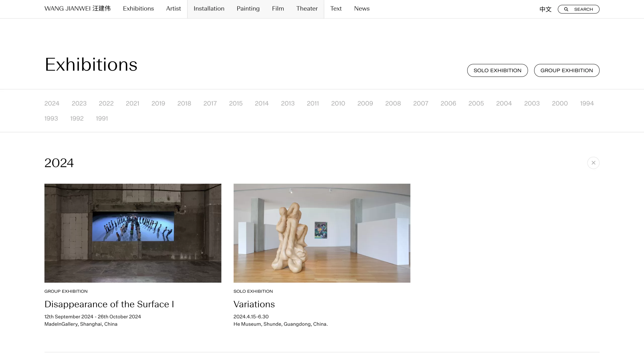Jump to year 2021

(133, 103)
